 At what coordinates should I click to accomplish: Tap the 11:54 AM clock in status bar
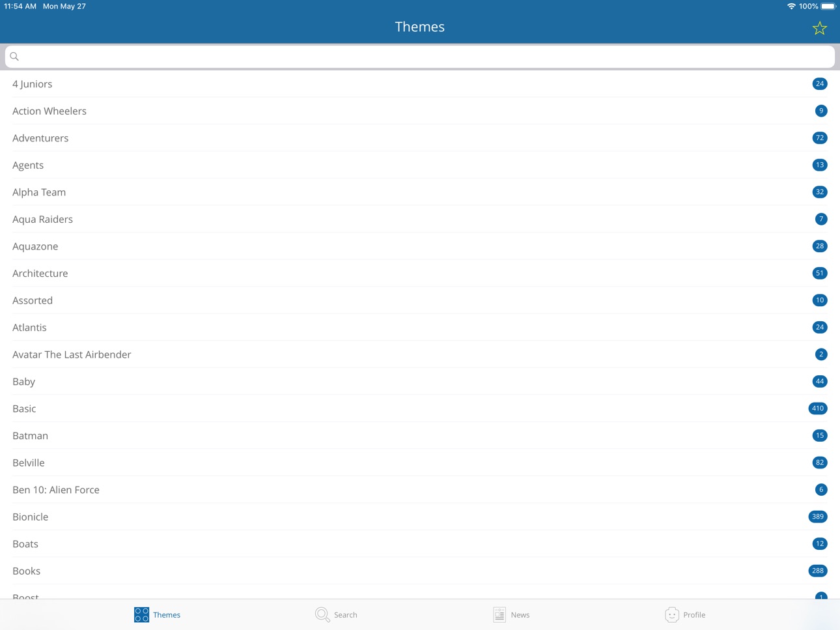click(20, 7)
